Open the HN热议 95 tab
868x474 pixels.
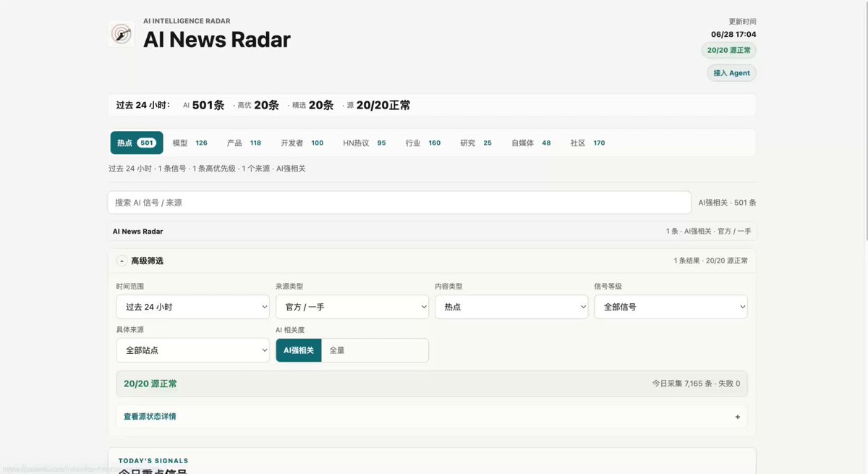coord(365,143)
